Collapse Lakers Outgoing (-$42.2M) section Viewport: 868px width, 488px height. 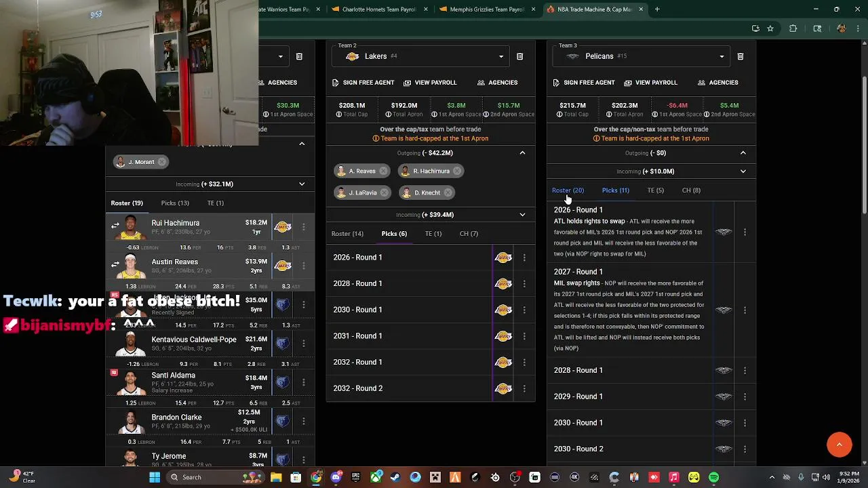click(x=522, y=153)
